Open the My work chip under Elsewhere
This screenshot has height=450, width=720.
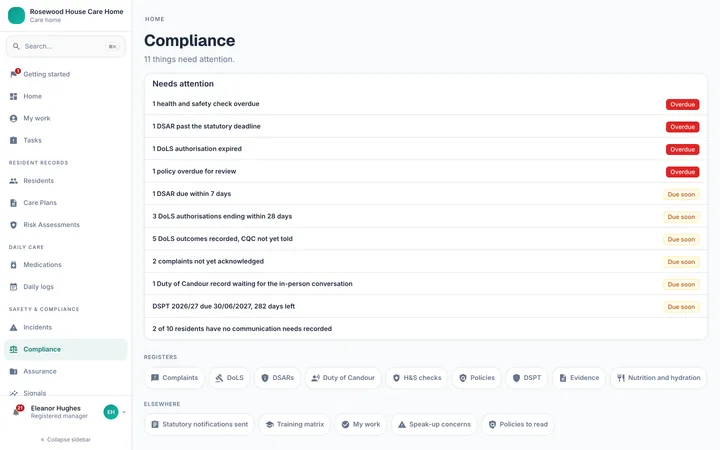tap(360, 425)
